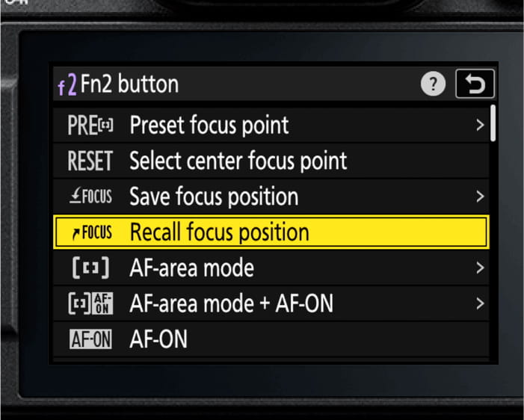Expand the Save focus position submenu arrow
The image size is (524, 420).
tap(480, 197)
